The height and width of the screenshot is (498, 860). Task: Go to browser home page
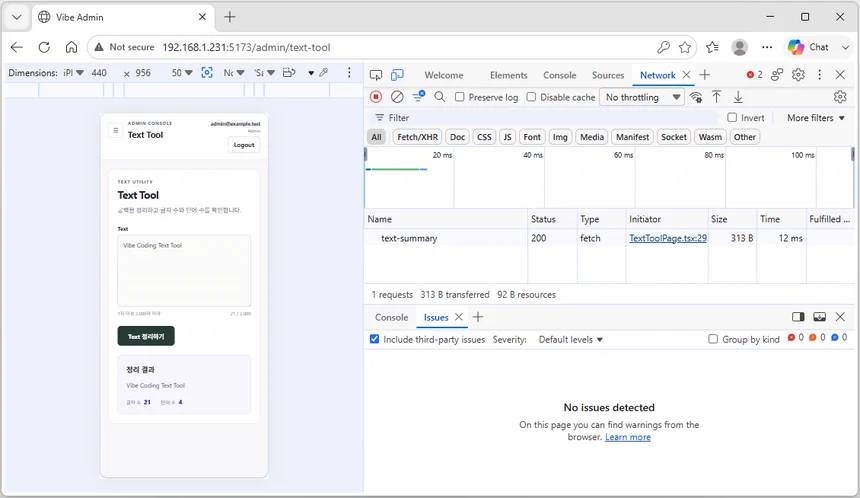[71, 47]
